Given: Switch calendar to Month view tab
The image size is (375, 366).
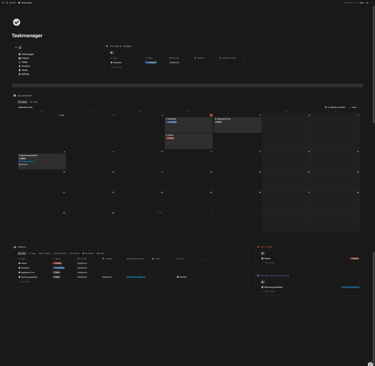Looking at the screenshot, I should coord(23,102).
